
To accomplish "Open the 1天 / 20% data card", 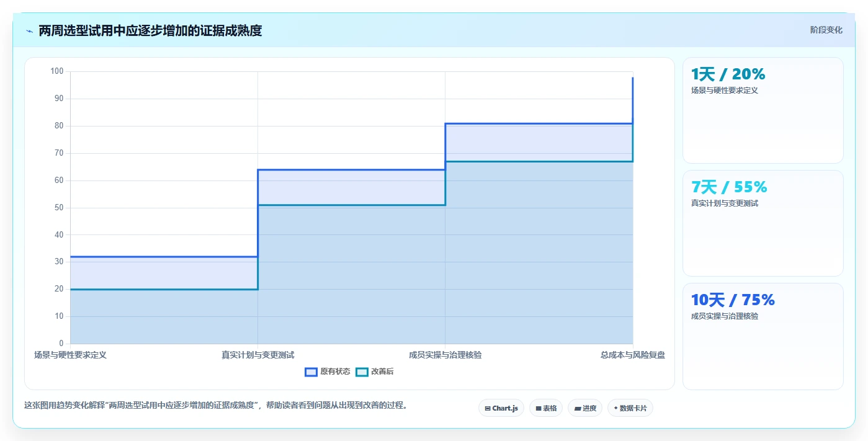I will [x=763, y=110].
